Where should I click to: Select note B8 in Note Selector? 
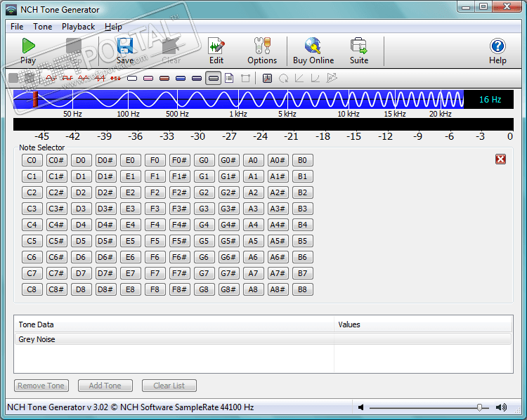(x=302, y=289)
